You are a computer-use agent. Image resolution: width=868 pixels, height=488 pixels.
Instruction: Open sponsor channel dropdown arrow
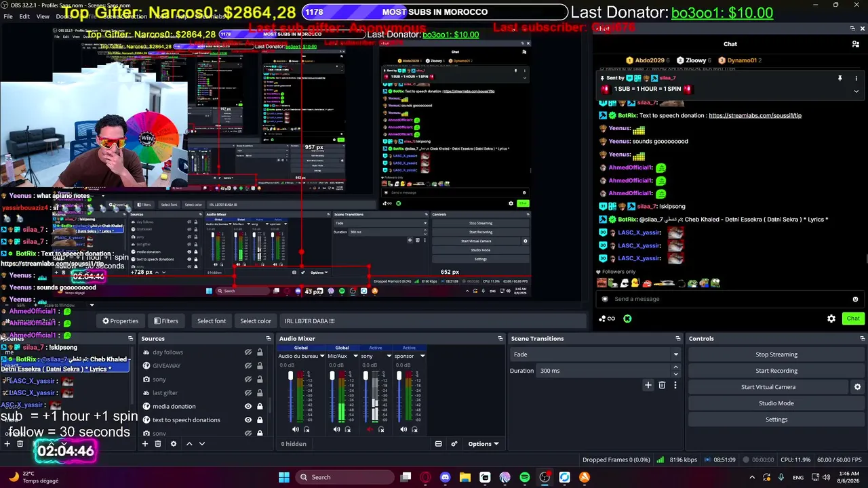click(422, 356)
